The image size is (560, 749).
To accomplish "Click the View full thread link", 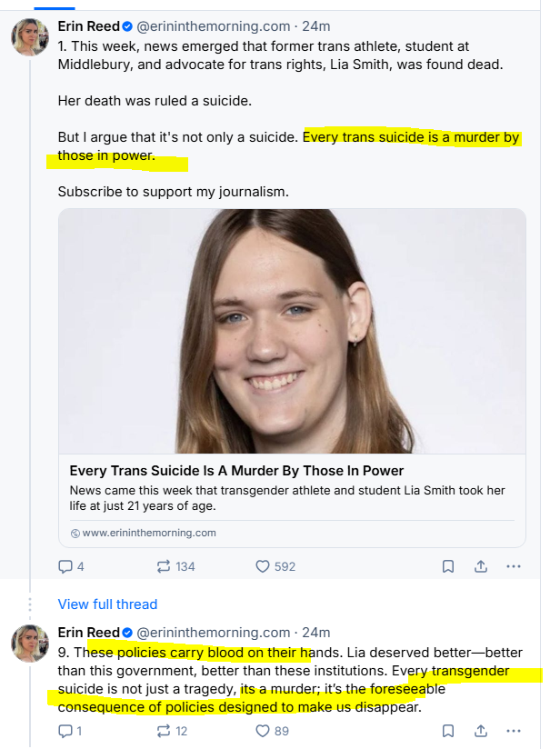I will pyautogui.click(x=107, y=604).
